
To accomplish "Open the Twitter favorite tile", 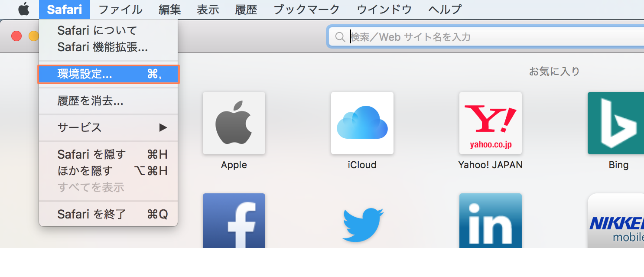I will click(362, 225).
